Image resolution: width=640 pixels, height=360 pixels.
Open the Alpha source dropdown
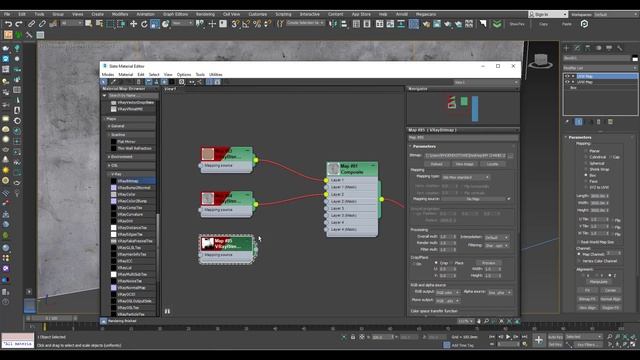coord(500,293)
